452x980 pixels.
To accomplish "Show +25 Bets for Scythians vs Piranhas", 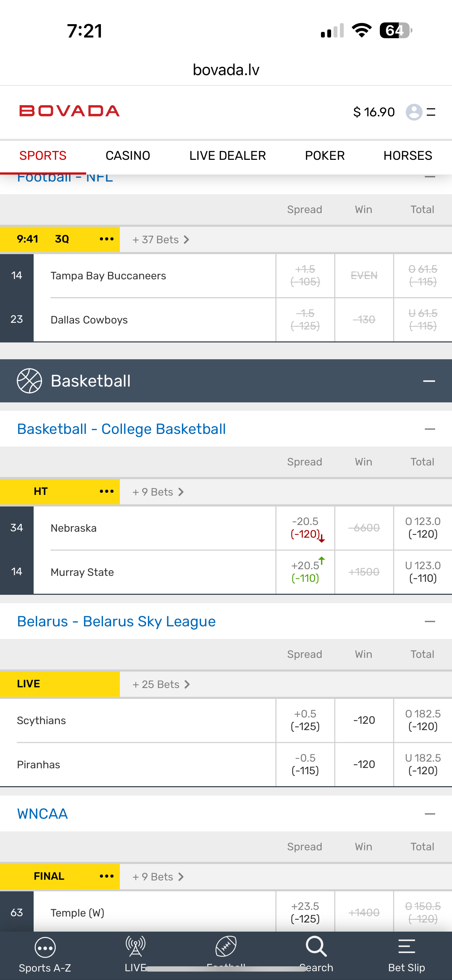I will (160, 685).
